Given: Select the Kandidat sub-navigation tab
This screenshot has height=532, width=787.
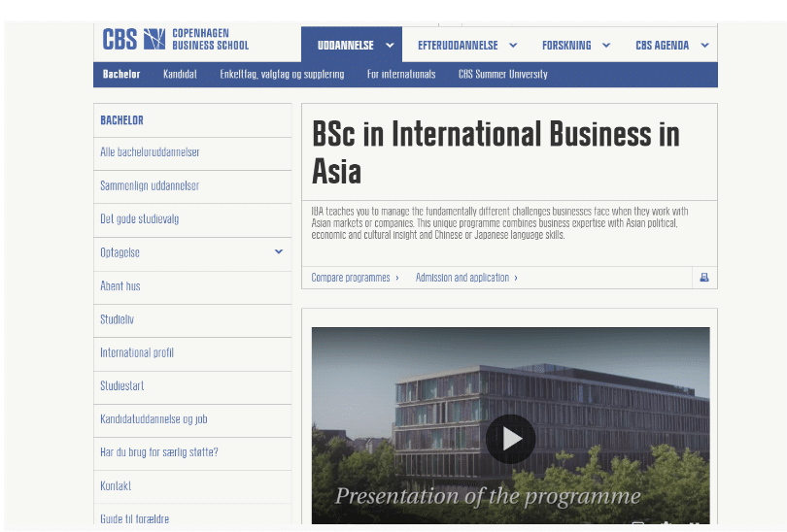Looking at the screenshot, I should coord(180,74).
